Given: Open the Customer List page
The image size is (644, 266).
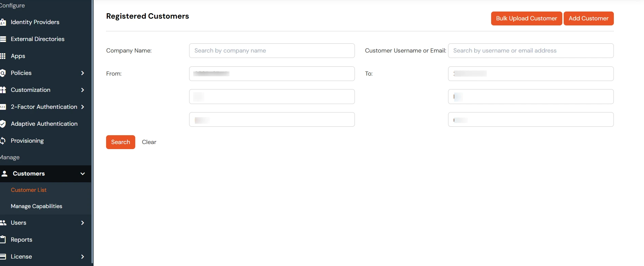Looking at the screenshot, I should tap(28, 190).
